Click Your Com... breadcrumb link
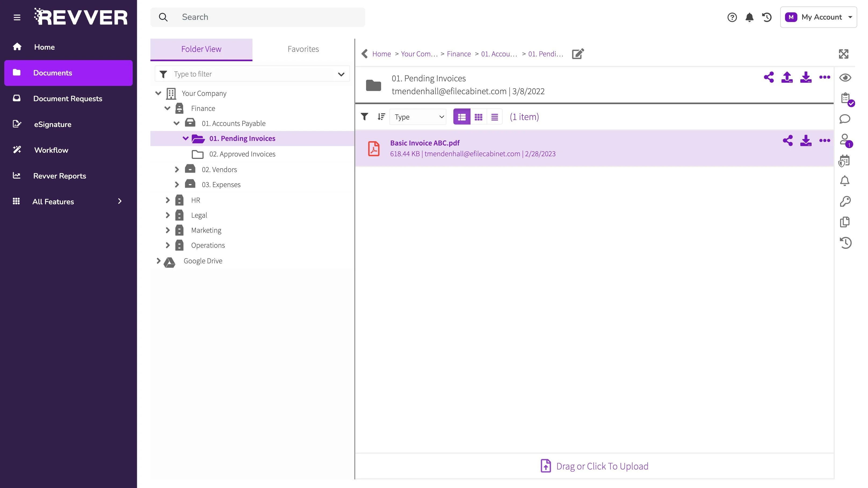This screenshot has height=488, width=868. point(419,54)
